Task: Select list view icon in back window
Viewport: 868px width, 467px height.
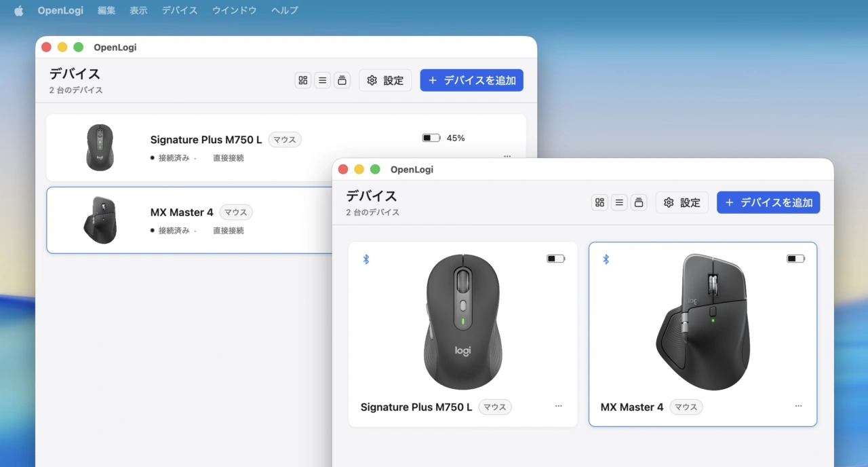Action: click(x=323, y=80)
